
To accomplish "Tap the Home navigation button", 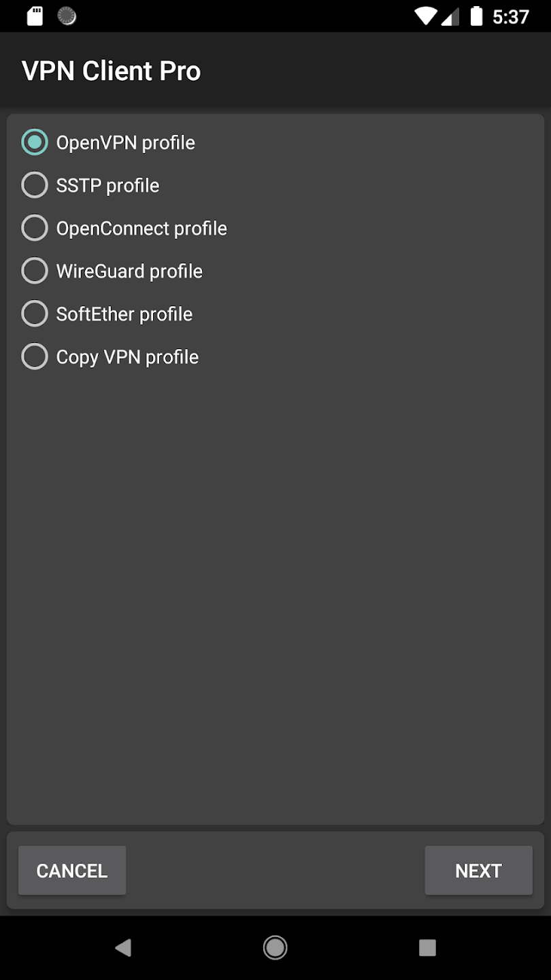I will [275, 947].
